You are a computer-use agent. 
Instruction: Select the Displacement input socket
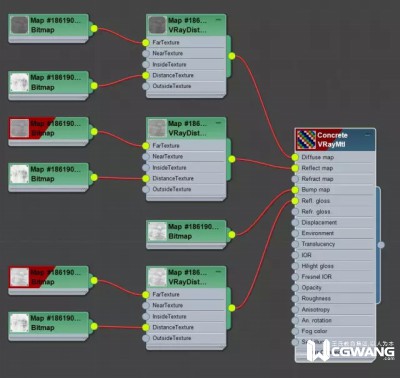pyautogui.click(x=295, y=223)
